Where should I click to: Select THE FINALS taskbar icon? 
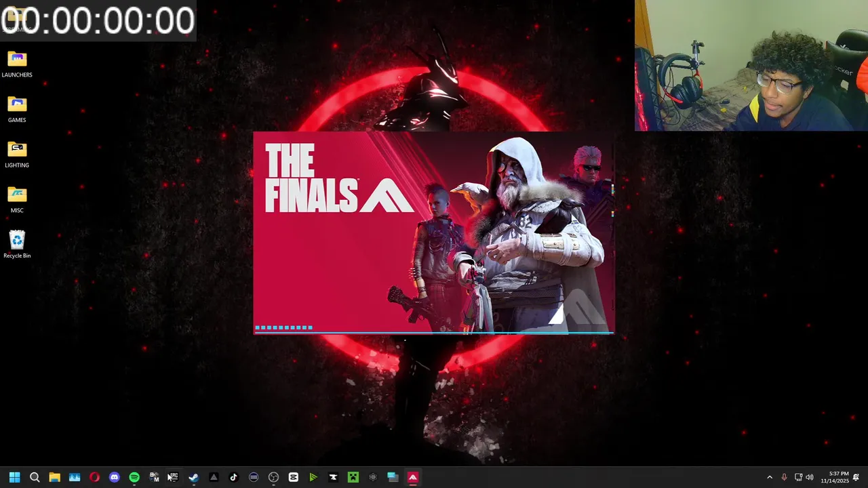(412, 477)
